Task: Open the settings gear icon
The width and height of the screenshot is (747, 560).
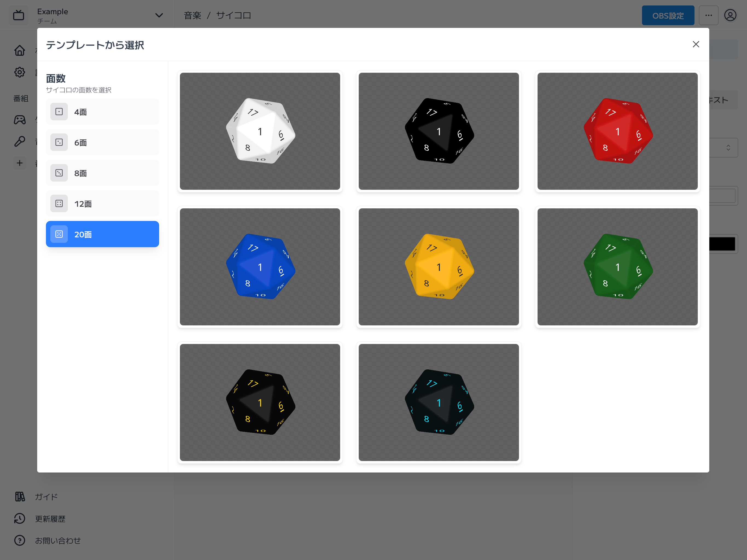Action: [20, 72]
